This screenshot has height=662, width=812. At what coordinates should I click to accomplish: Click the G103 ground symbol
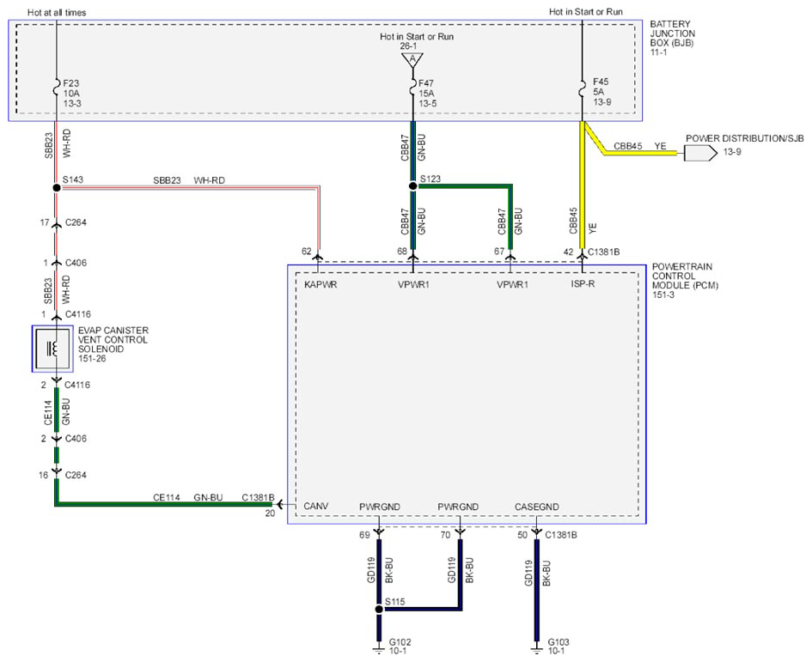(537, 650)
